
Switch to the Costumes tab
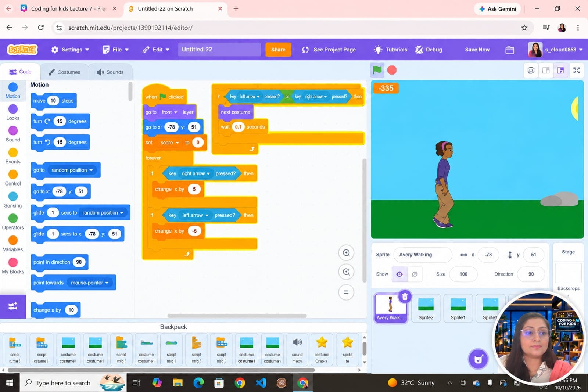tap(64, 72)
